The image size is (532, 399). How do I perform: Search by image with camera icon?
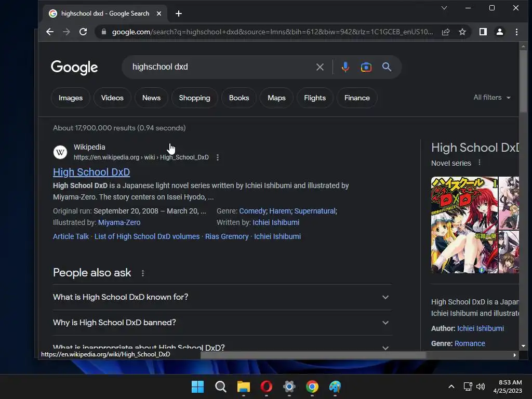(366, 67)
